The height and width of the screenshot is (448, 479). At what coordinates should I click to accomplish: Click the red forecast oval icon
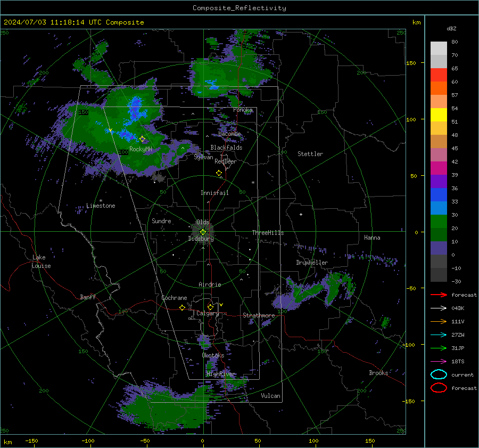pos(439,388)
